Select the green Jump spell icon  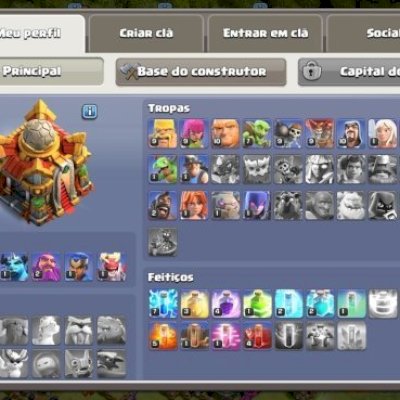point(257,303)
